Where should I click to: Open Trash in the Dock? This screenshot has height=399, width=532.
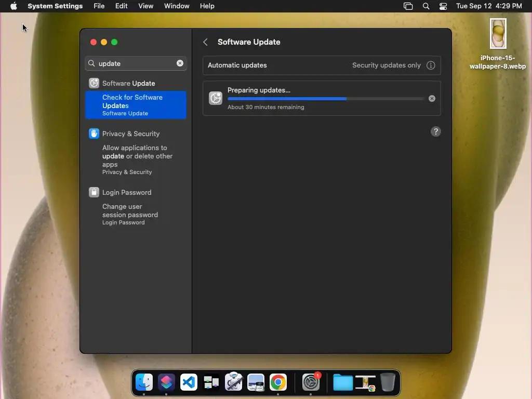[388, 382]
